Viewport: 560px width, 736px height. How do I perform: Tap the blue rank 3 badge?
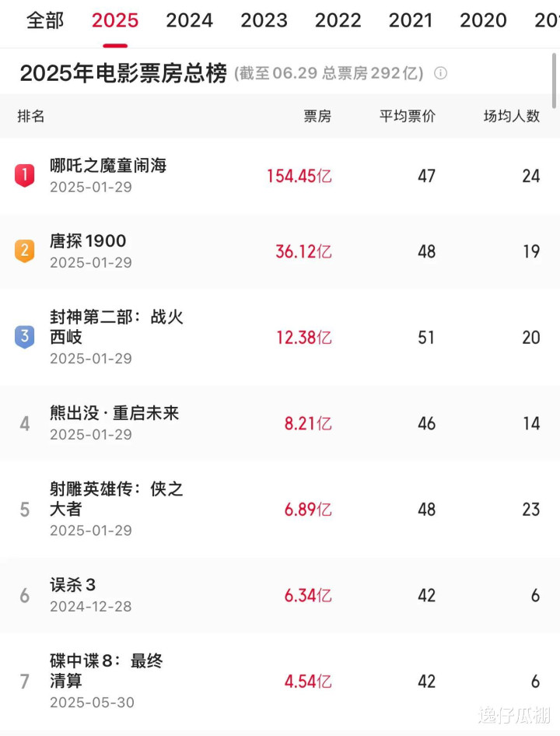coord(24,337)
